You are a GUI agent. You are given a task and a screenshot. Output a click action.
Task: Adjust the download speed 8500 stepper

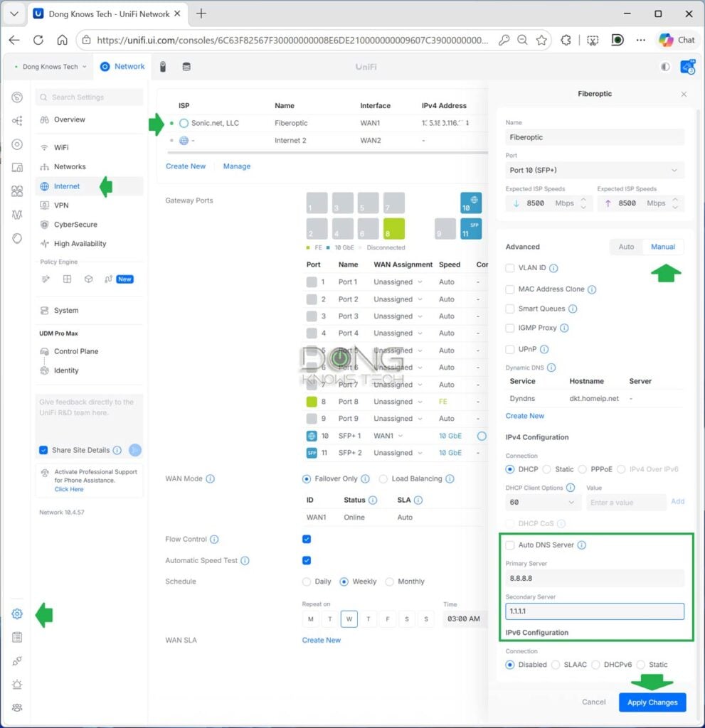pyautogui.click(x=583, y=203)
